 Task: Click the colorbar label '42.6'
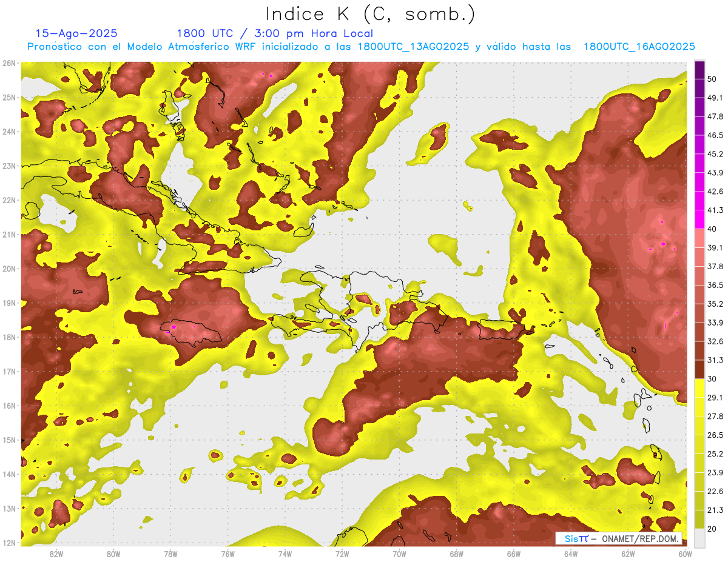point(715,192)
